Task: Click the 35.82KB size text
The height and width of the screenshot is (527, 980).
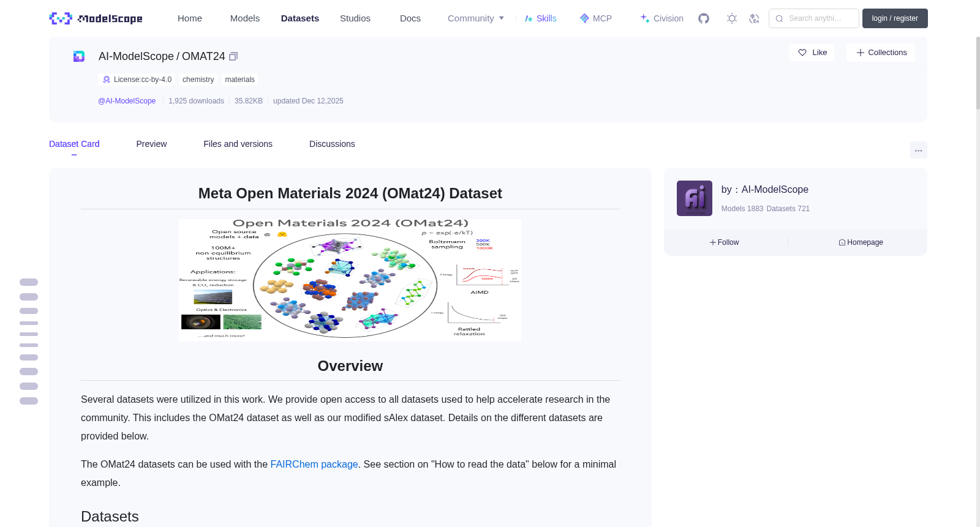Action: pyautogui.click(x=249, y=101)
